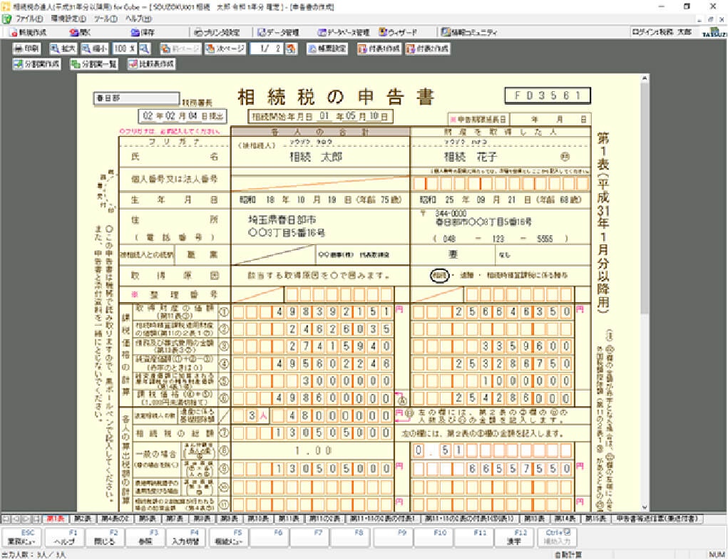Open 情報コミュニティ from the toolbar

tap(469, 32)
